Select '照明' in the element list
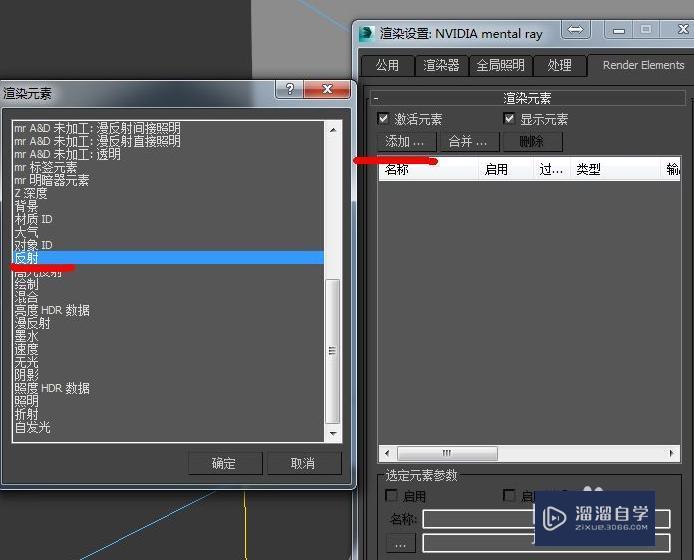 click(168, 401)
